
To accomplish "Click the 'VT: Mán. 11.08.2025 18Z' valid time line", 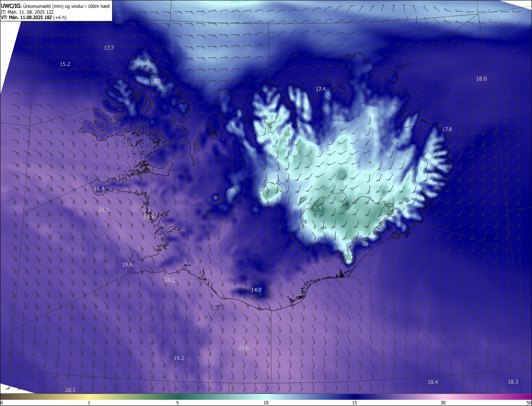I will coord(27,17).
